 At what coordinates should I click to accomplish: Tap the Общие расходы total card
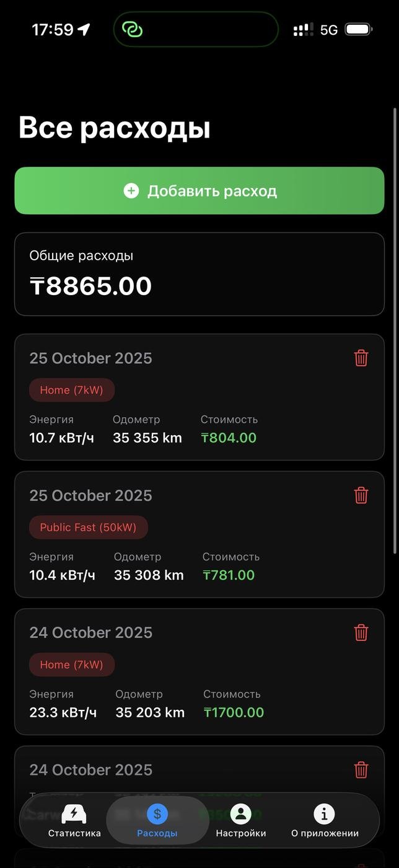pyautogui.click(x=199, y=274)
